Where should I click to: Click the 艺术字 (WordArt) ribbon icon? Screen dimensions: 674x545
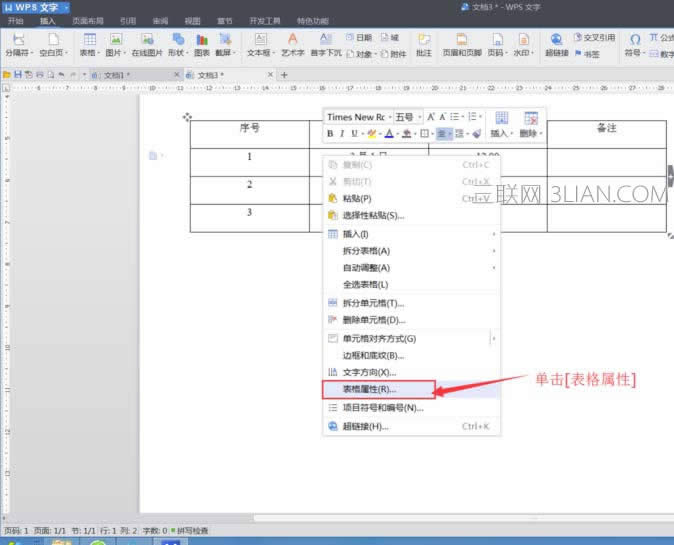[293, 44]
